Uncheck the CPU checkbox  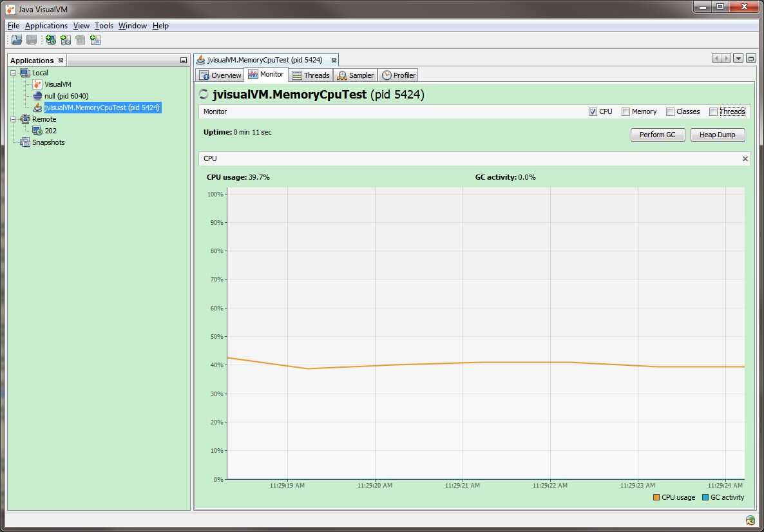[593, 111]
